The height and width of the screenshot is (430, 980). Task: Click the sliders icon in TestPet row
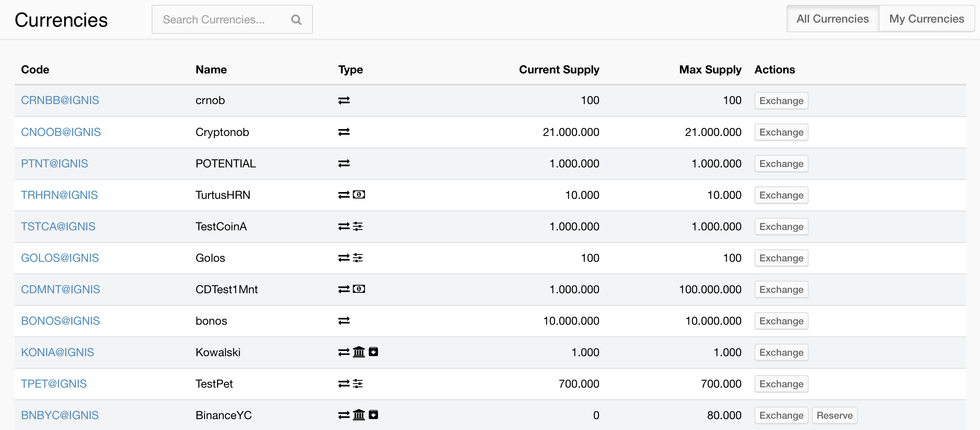[358, 384]
